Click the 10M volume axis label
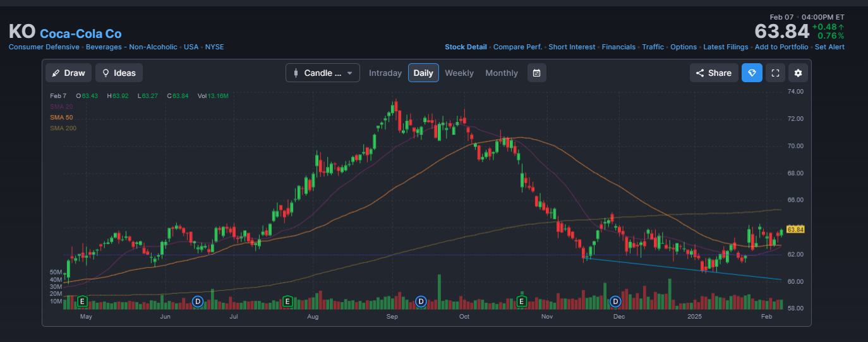The image size is (868, 342). pos(56,301)
